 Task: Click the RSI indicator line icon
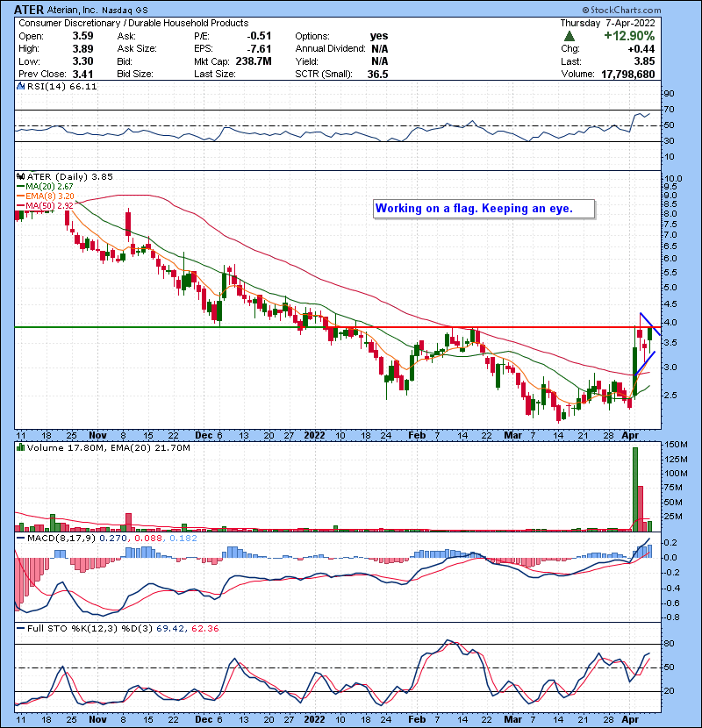(20, 86)
